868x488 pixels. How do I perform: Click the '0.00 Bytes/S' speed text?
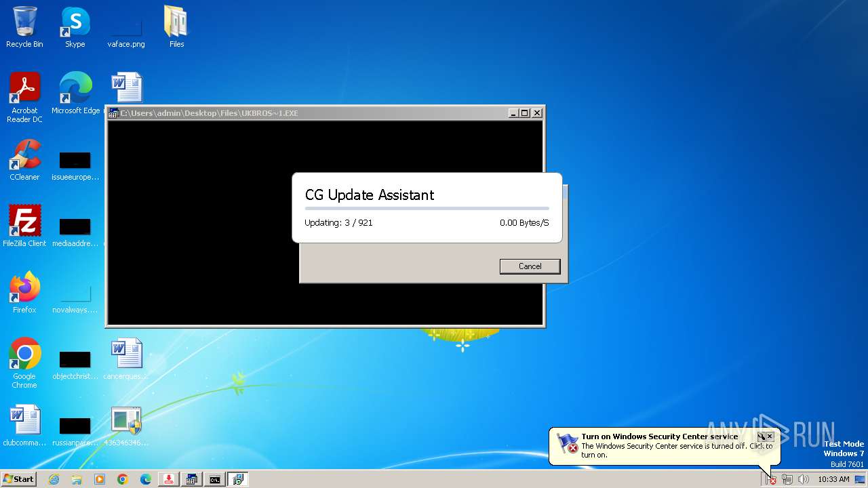524,222
